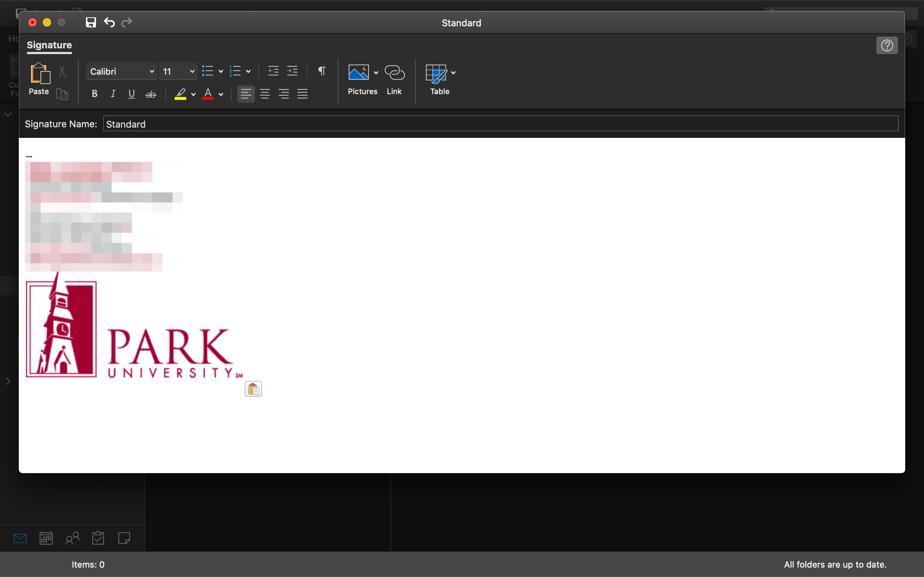Toggle bold formatting
The width and height of the screenshot is (924, 577).
click(x=95, y=94)
